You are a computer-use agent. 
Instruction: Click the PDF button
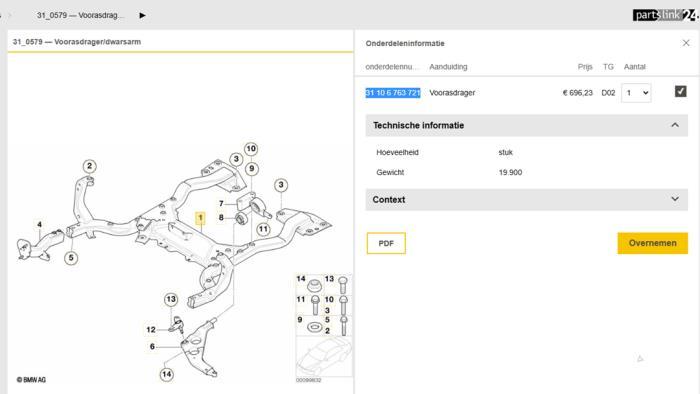point(386,243)
